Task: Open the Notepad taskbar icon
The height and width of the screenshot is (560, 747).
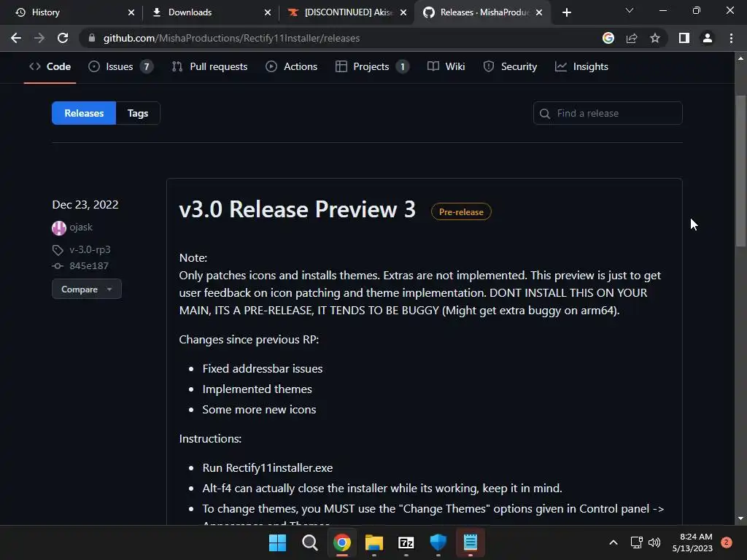Action: (x=471, y=542)
